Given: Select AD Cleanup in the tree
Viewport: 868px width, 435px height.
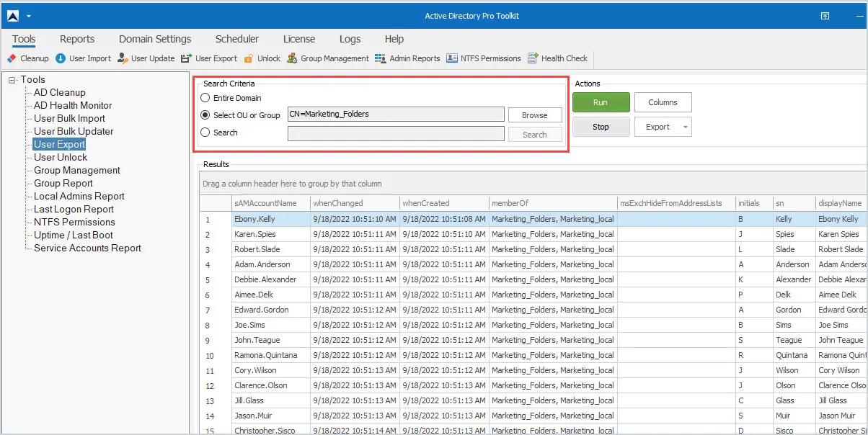Looking at the screenshot, I should [x=60, y=93].
